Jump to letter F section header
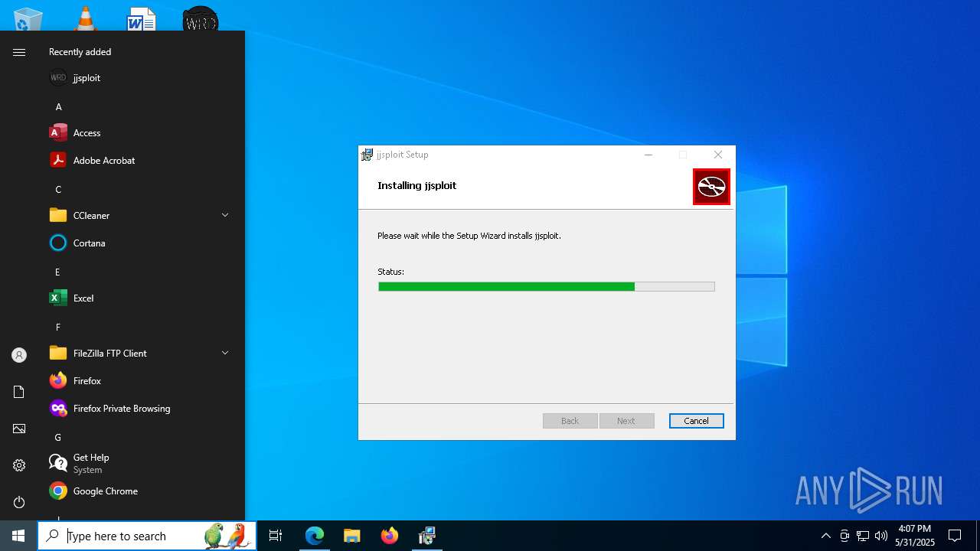The image size is (980, 551). (x=58, y=327)
